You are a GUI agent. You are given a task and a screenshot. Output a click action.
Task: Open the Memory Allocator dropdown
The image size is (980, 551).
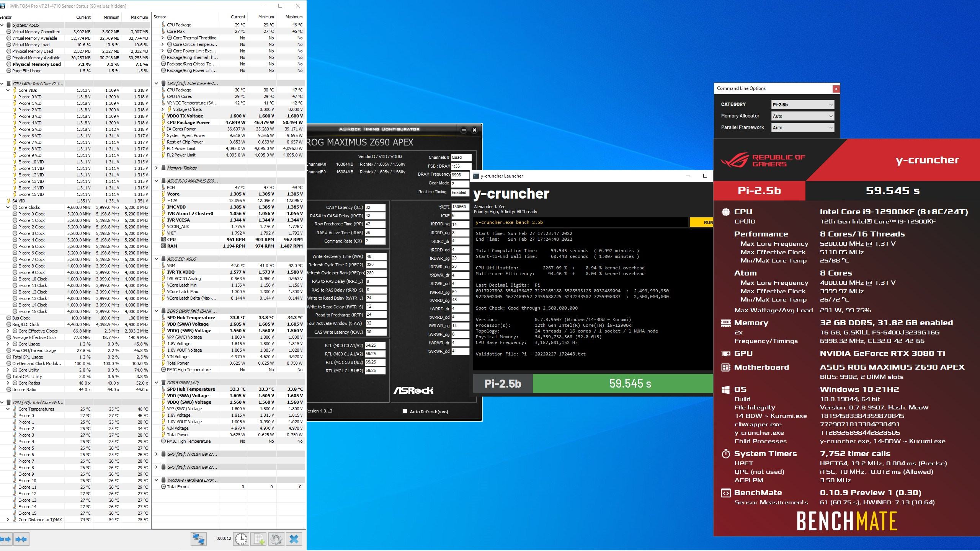(x=802, y=116)
